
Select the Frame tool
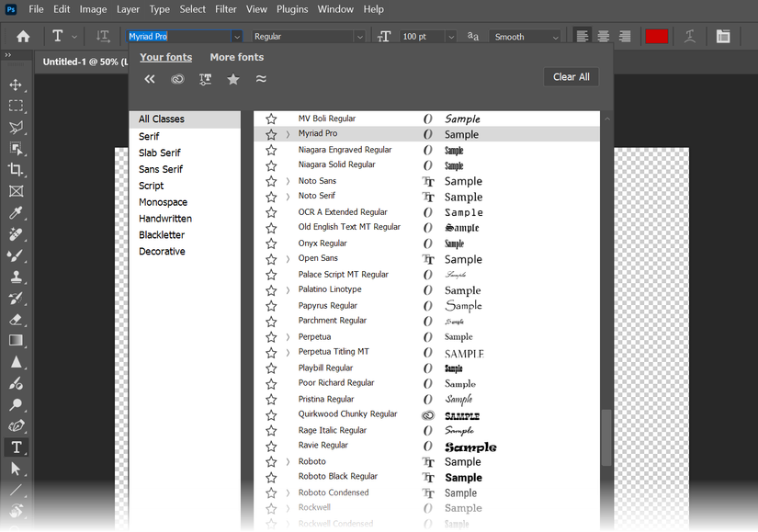[x=16, y=191]
